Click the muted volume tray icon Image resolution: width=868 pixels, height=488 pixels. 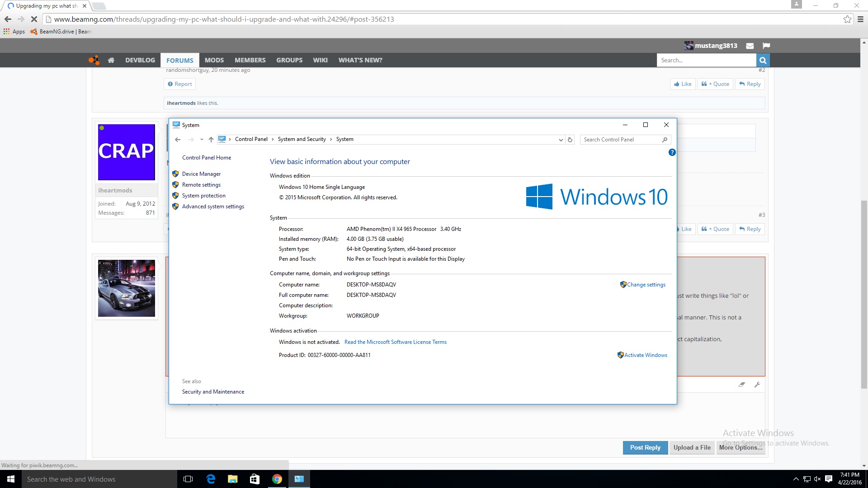817,479
